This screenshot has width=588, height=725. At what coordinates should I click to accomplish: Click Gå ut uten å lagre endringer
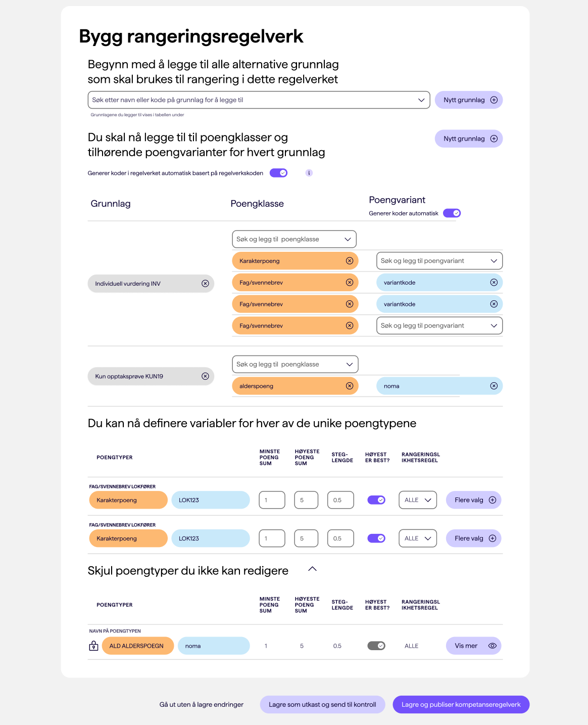pyautogui.click(x=202, y=705)
